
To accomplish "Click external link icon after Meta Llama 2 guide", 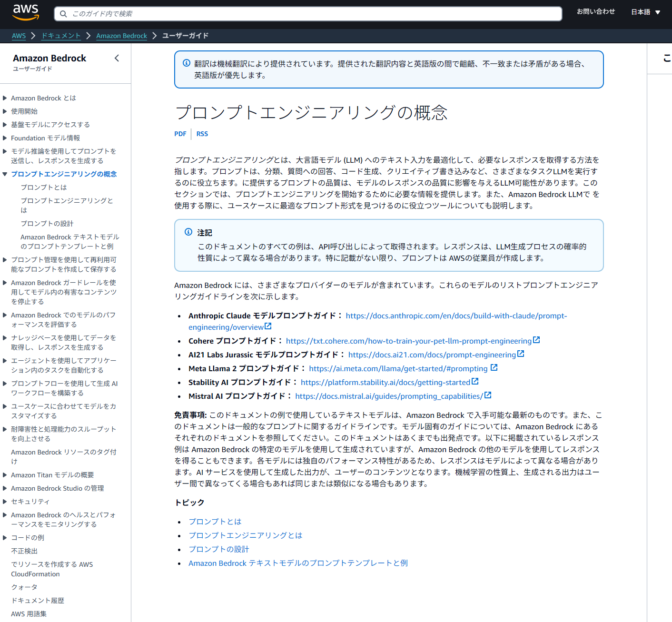I will pos(494,367).
